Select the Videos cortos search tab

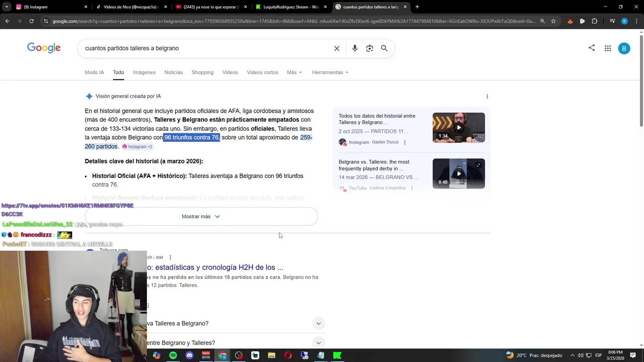click(x=262, y=72)
